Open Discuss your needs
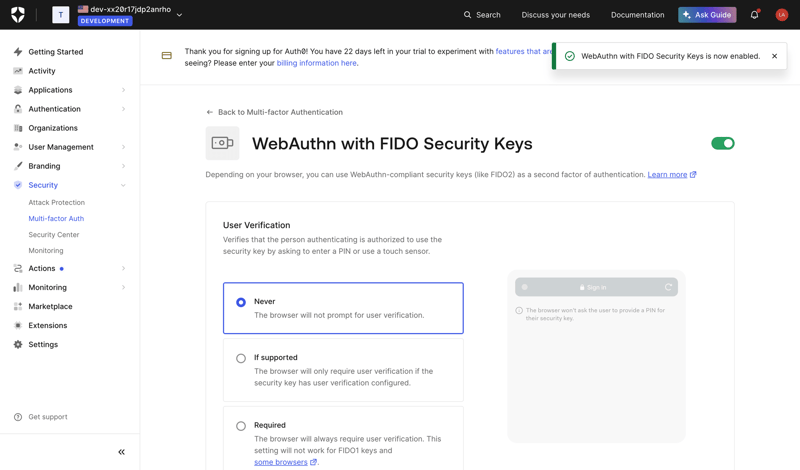The width and height of the screenshot is (800, 470). (556, 15)
